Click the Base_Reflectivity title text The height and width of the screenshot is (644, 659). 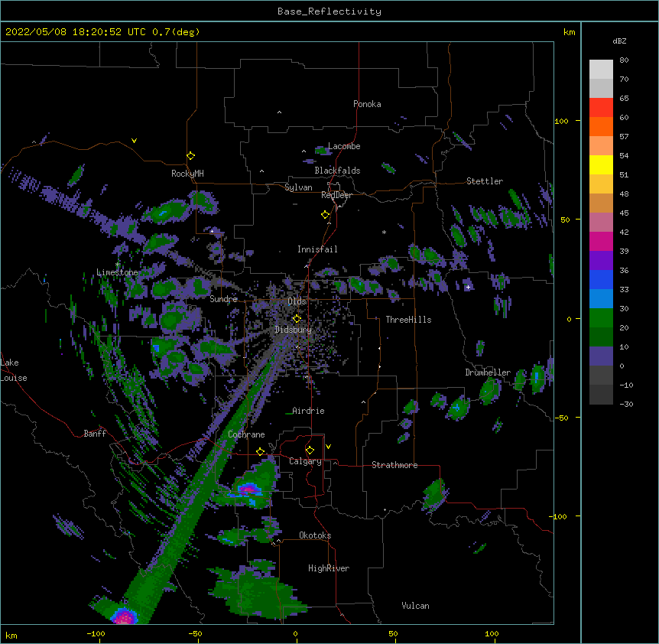[x=329, y=11]
